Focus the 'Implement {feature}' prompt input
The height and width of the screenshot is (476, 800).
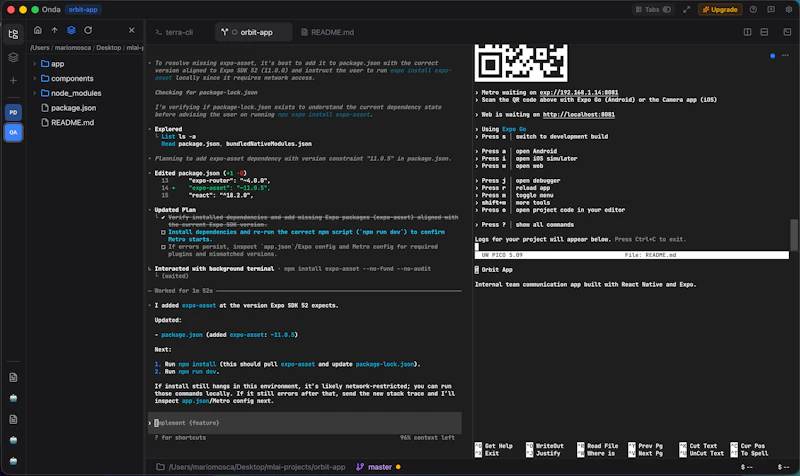[305, 423]
